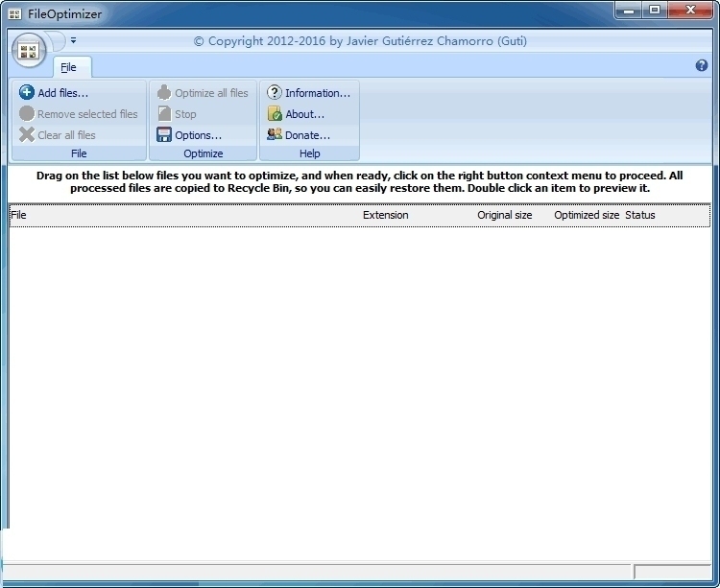Click the Optimize all files icon
The image size is (720, 588).
click(164, 92)
